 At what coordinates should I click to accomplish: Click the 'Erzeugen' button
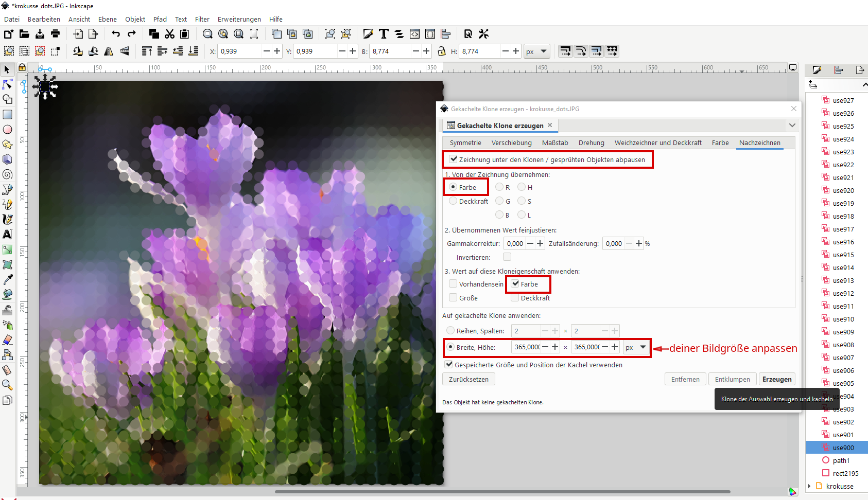[776, 379]
